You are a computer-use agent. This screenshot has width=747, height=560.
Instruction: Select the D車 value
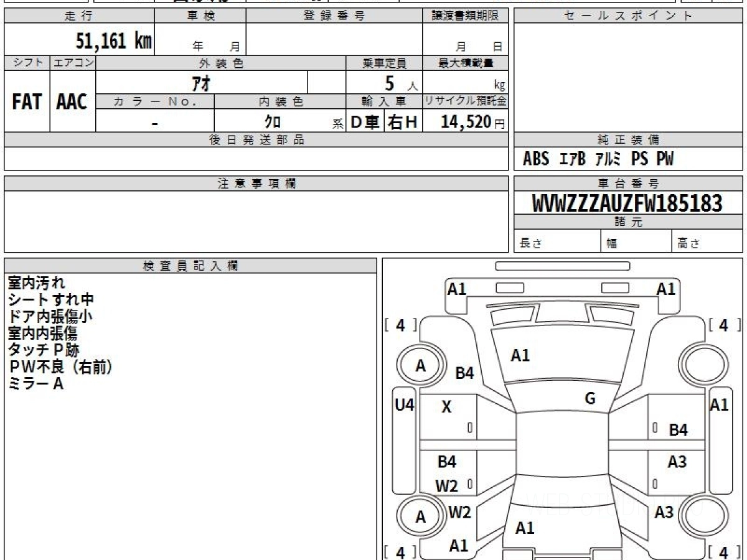(365, 122)
